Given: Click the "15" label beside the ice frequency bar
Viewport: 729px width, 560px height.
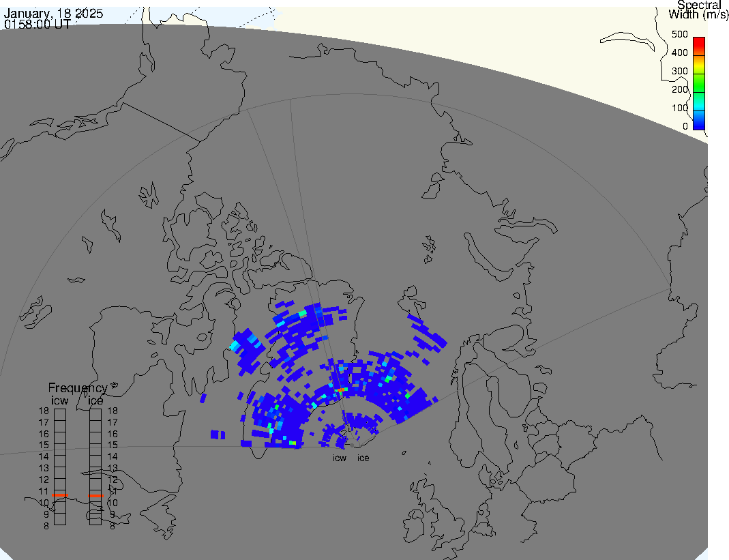Looking at the screenshot, I should tap(113, 445).
